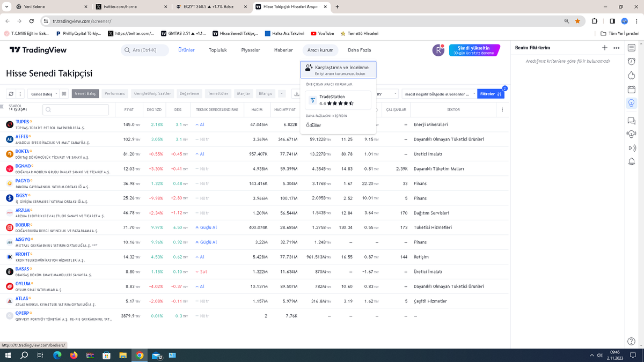Switch to the Temettüler tab
The width and height of the screenshot is (644, 362).
(218, 93)
